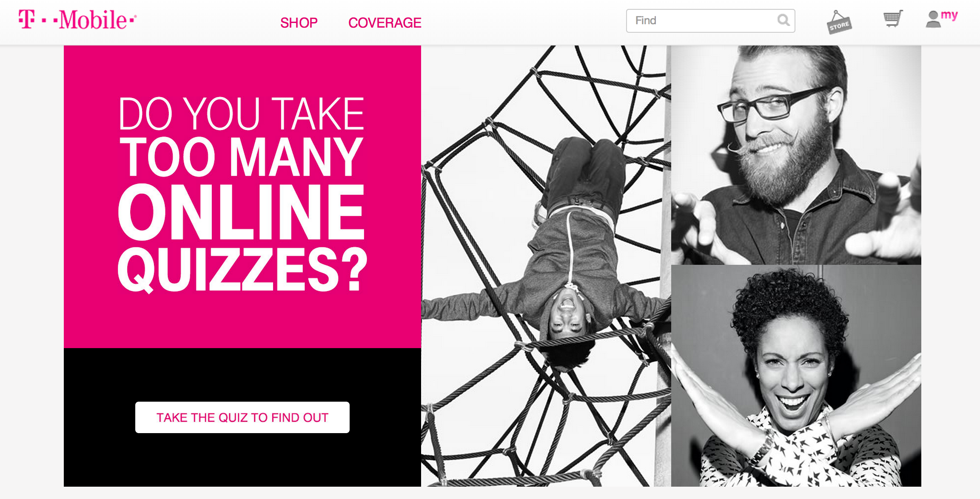The height and width of the screenshot is (499, 980).
Task: Select the laughing woman crossed-arms photo
Action: (x=796, y=376)
